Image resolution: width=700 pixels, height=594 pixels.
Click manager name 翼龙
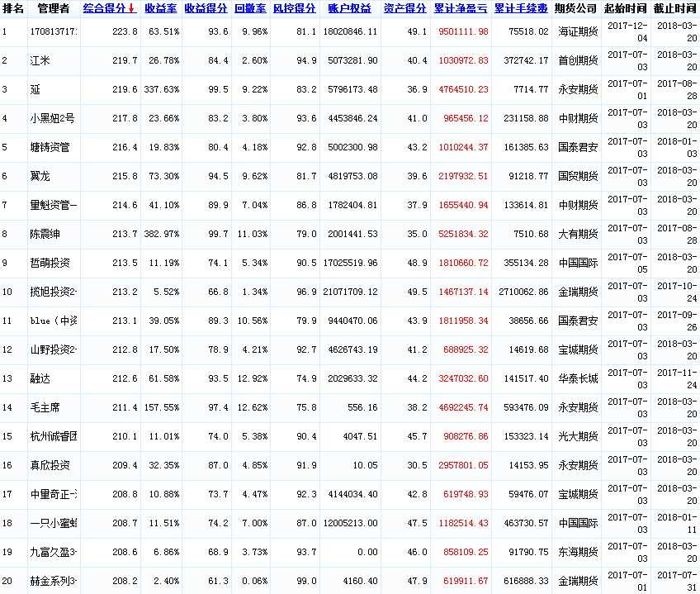tap(40, 176)
